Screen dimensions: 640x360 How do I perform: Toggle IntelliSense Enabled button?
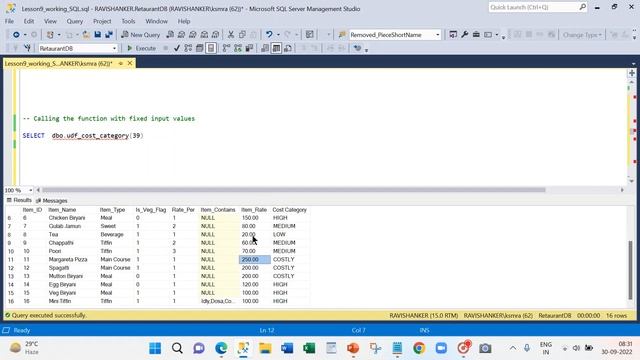(x=211, y=48)
